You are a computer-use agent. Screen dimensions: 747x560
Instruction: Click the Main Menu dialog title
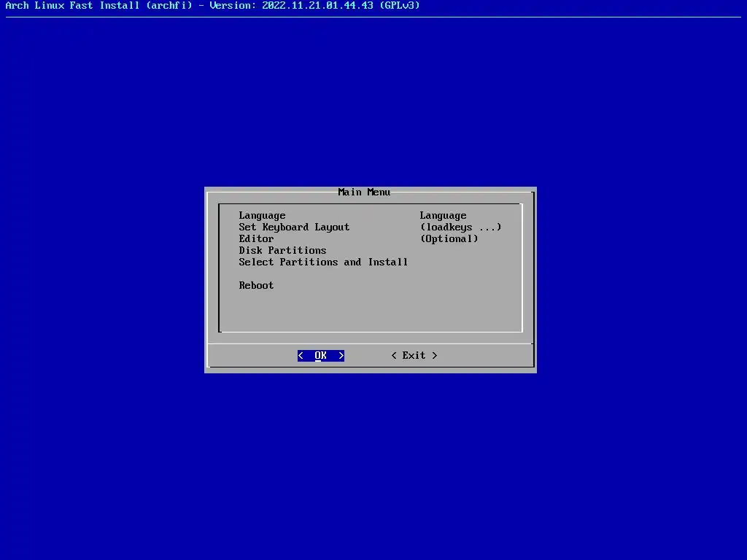click(364, 192)
